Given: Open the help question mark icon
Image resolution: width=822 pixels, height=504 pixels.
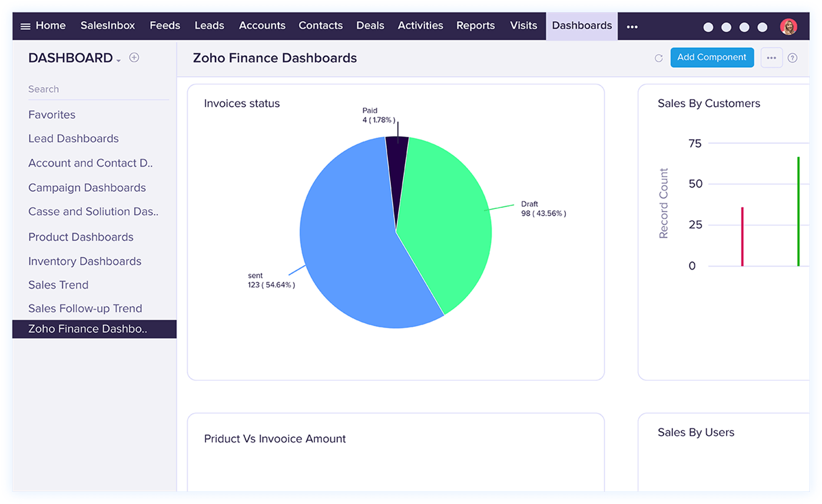Looking at the screenshot, I should tap(793, 58).
